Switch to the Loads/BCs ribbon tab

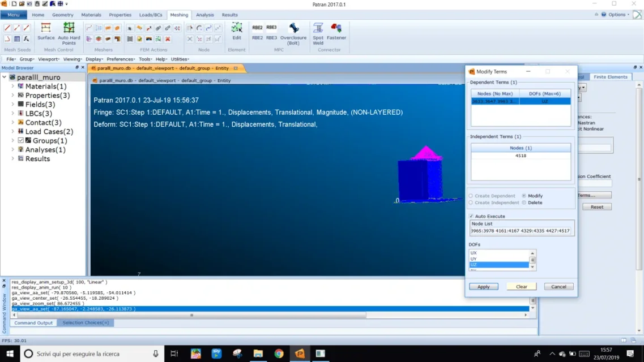[150, 15]
